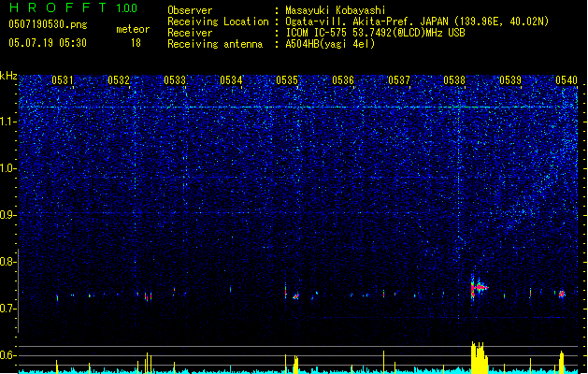Click the large yellow power peak after 0538
The image size is (588, 374).
pyautogui.click(x=480, y=357)
